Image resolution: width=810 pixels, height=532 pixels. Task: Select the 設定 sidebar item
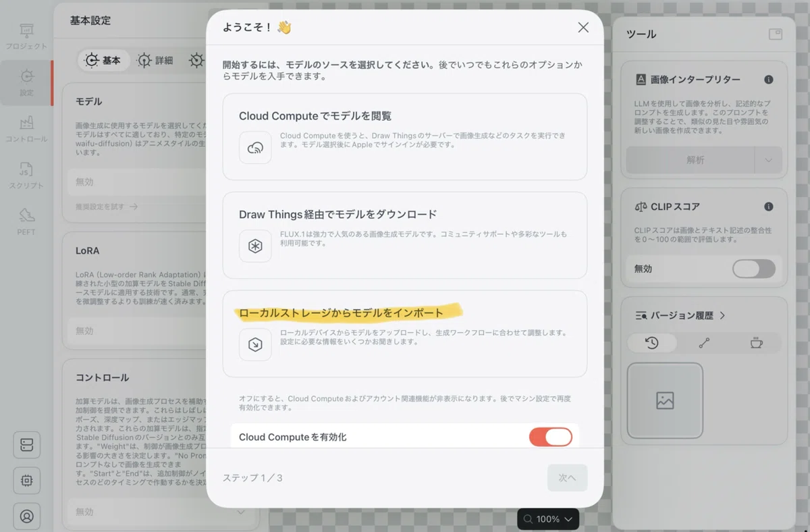tap(26, 82)
